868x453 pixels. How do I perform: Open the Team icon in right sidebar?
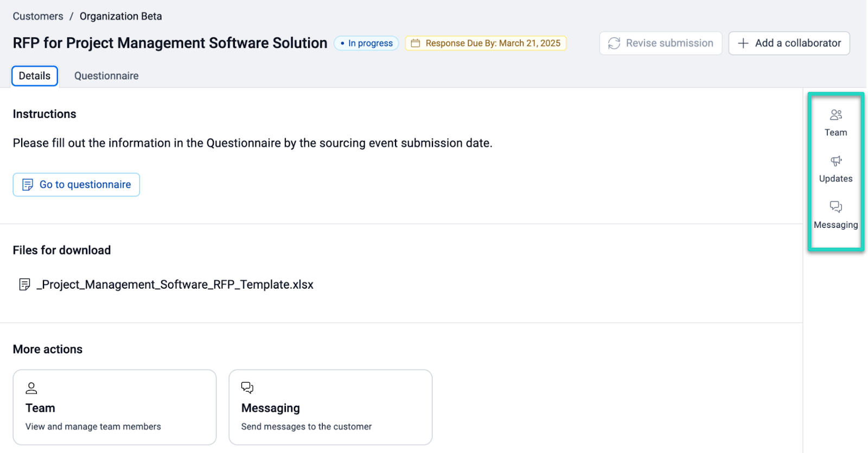pyautogui.click(x=835, y=115)
